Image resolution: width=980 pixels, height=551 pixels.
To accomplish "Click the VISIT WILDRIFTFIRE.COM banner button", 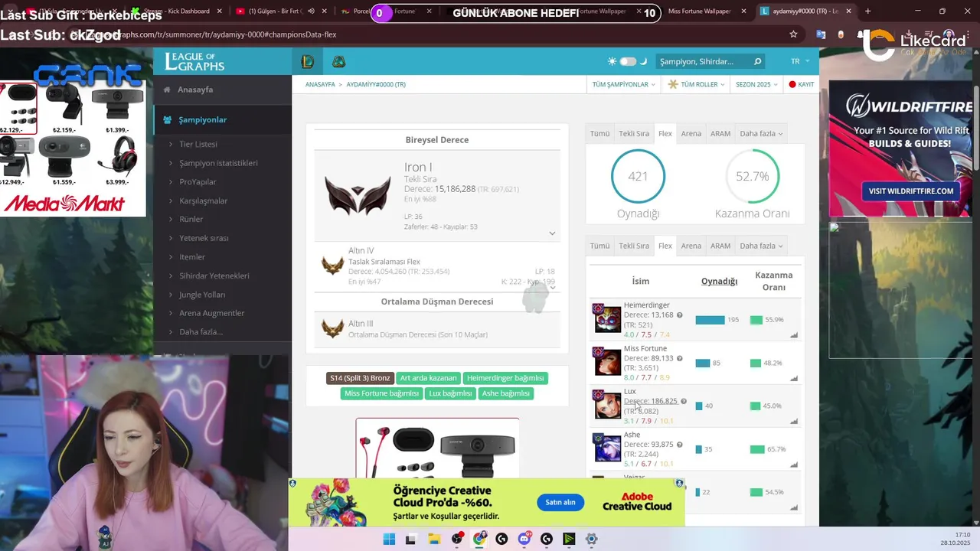I will (x=910, y=191).
